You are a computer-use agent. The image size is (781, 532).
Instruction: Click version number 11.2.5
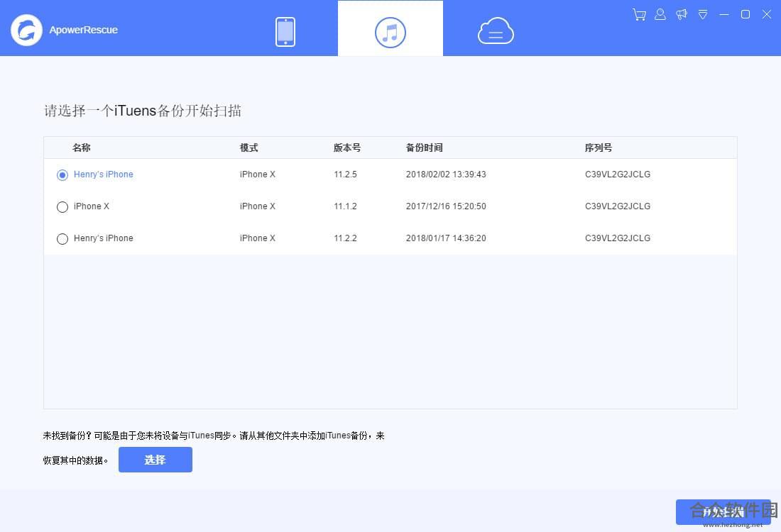[x=345, y=174]
